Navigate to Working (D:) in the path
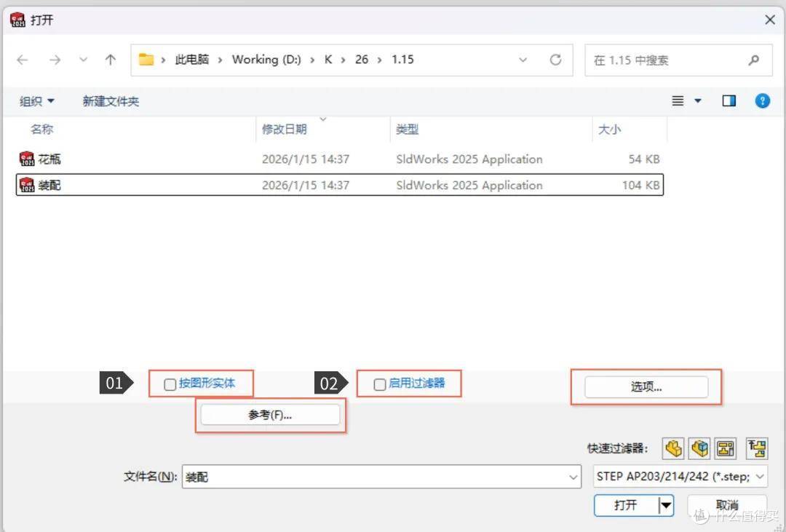The width and height of the screenshot is (786, 532). click(x=266, y=60)
